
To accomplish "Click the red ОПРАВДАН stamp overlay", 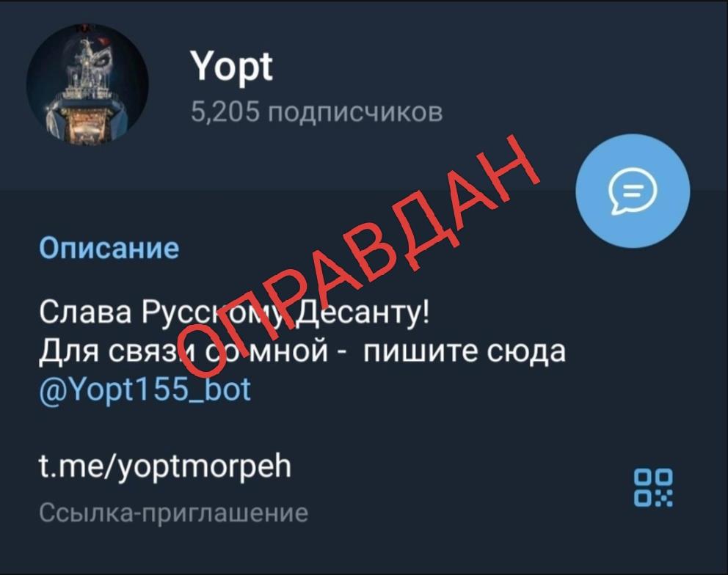I will coord(360,256).
